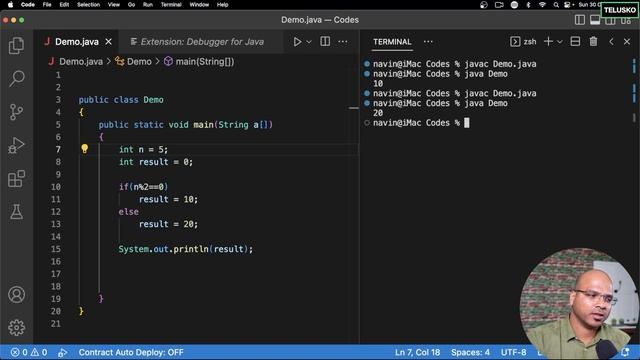Open editor More Actions ellipsis

(343, 41)
